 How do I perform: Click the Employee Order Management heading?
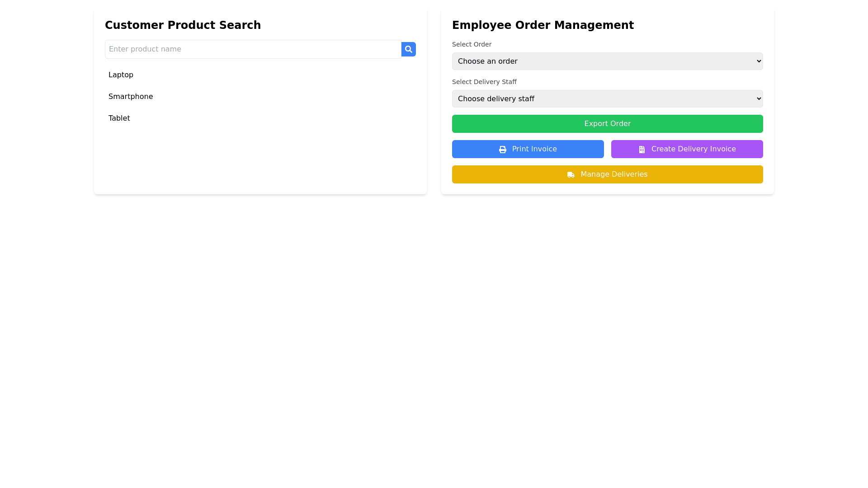click(542, 25)
